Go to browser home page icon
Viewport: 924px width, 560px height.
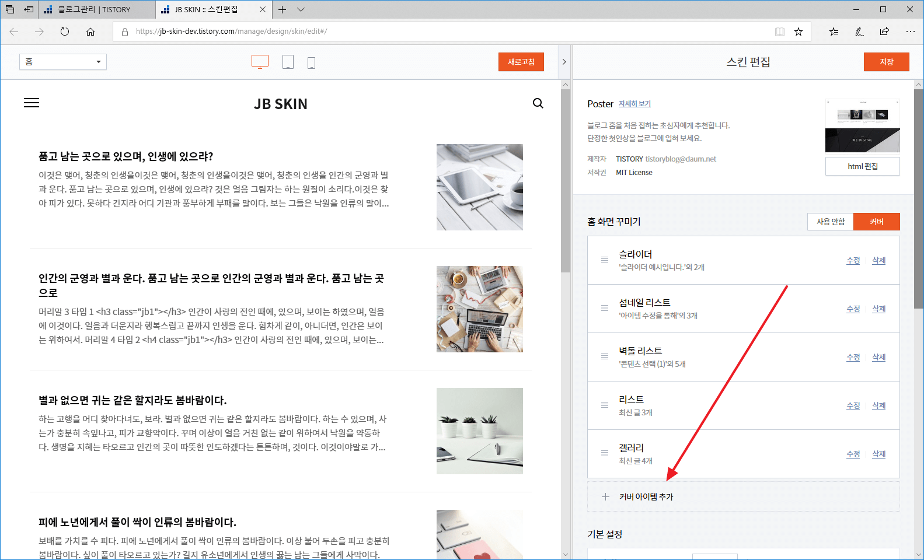point(90,32)
